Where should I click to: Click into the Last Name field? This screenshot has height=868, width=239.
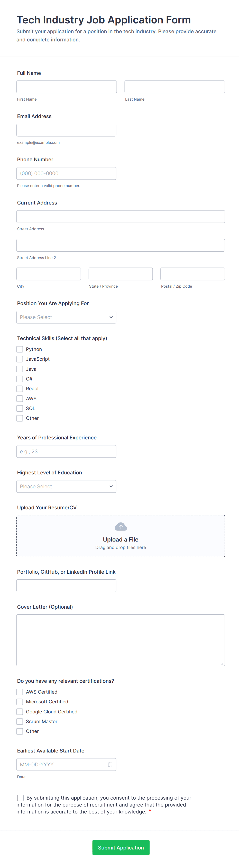(x=174, y=87)
